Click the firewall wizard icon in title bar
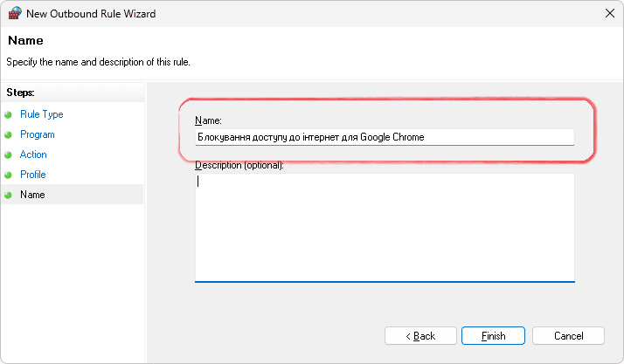The height and width of the screenshot is (364, 624). [14, 13]
